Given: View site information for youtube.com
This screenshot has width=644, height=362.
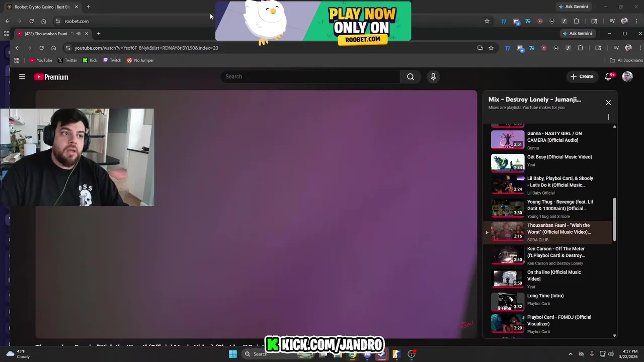Looking at the screenshot, I should (x=68, y=48).
